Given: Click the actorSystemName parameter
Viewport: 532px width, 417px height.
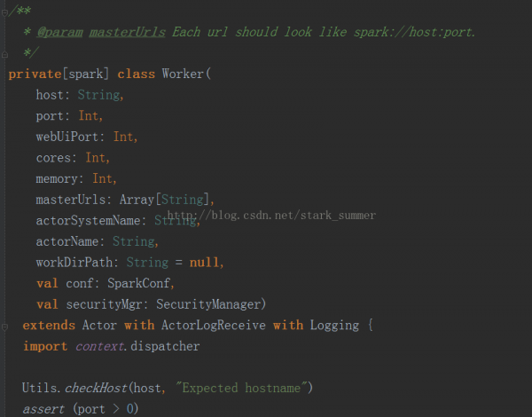Looking at the screenshot, I should click(x=88, y=220).
